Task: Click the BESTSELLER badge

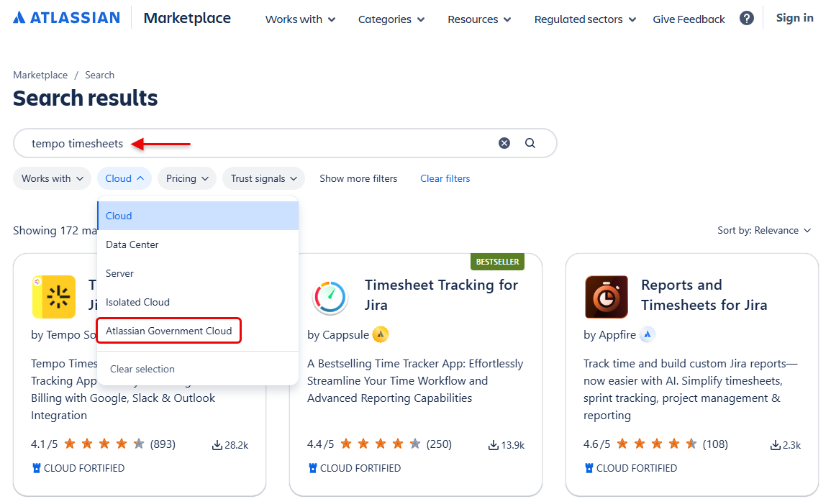Action: click(x=497, y=262)
